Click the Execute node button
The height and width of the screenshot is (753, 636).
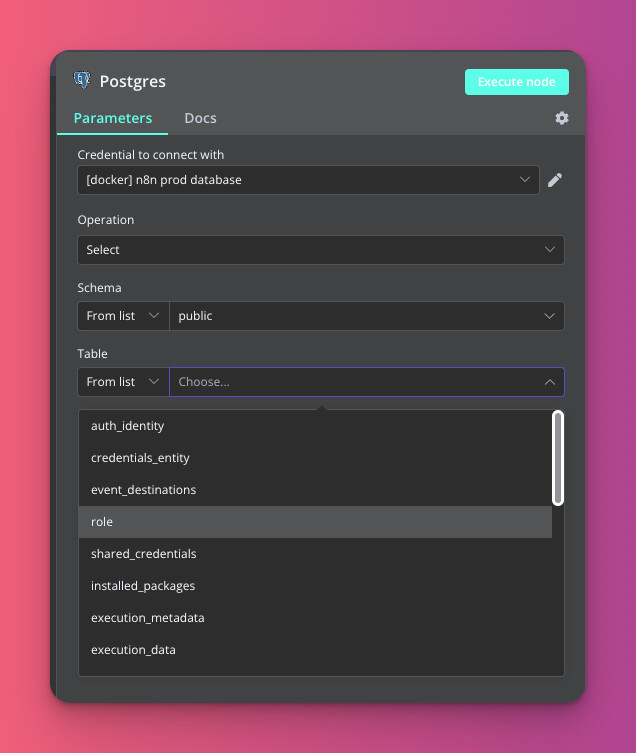pos(517,82)
